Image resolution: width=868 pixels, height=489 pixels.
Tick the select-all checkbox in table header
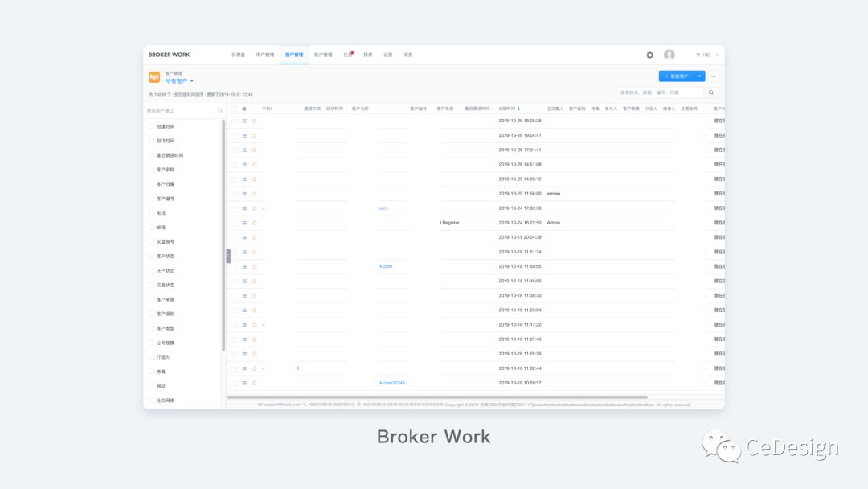tap(234, 109)
